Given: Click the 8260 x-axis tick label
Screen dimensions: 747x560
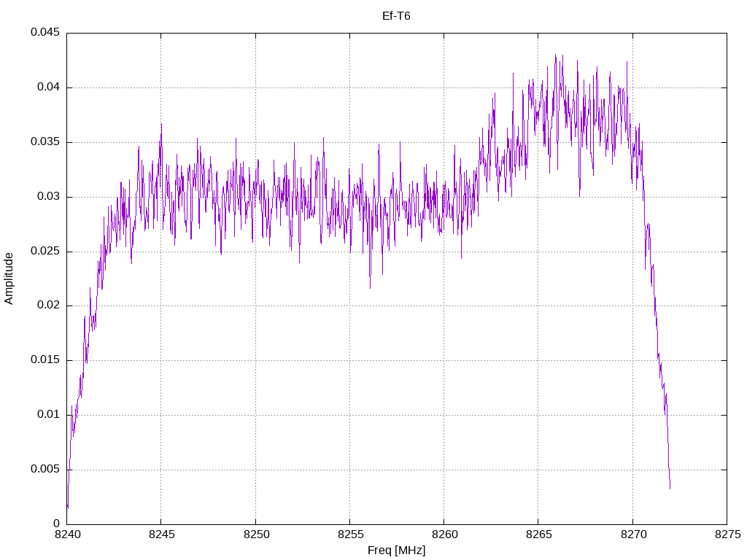Looking at the screenshot, I should pos(444,534).
